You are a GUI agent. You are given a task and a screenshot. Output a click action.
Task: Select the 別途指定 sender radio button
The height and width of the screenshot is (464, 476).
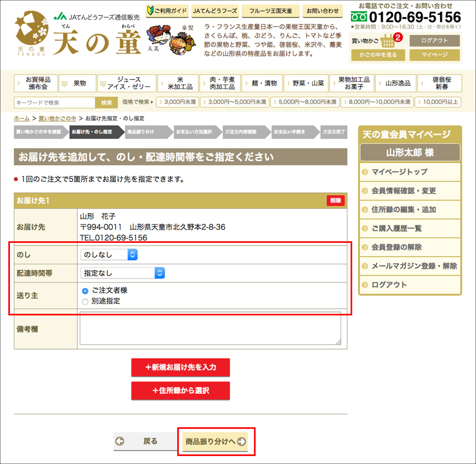pos(85,302)
